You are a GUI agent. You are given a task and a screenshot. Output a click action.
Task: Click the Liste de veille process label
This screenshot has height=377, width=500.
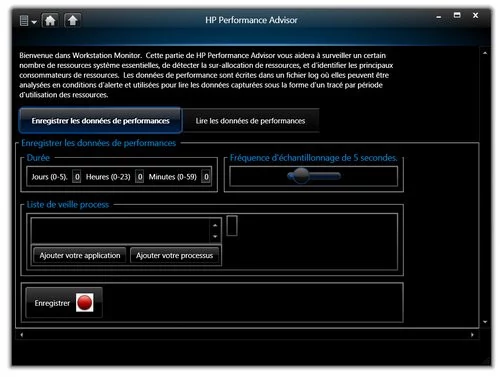(68, 205)
